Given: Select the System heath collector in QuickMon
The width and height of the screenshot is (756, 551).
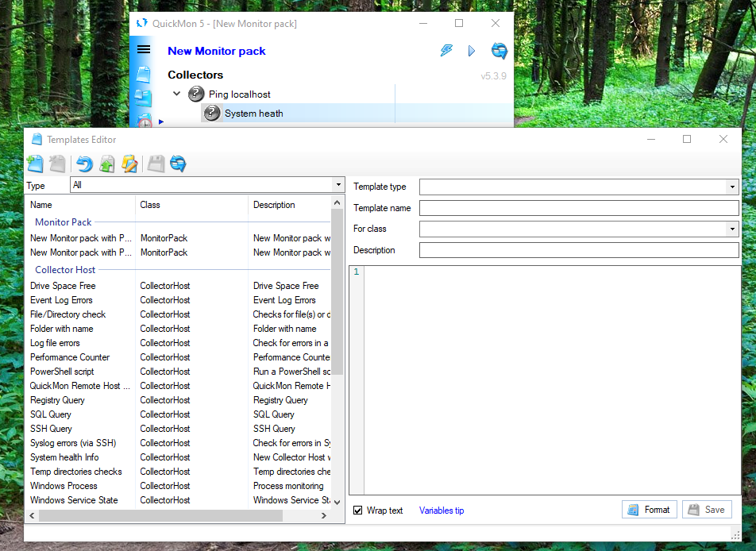Looking at the screenshot, I should point(253,114).
